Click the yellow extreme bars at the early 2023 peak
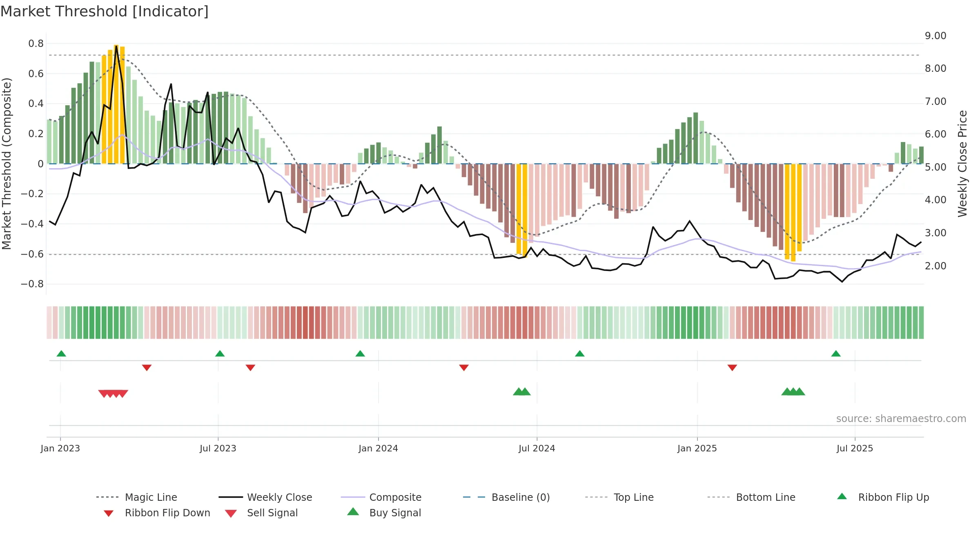The height and width of the screenshot is (551, 980). tap(113, 104)
